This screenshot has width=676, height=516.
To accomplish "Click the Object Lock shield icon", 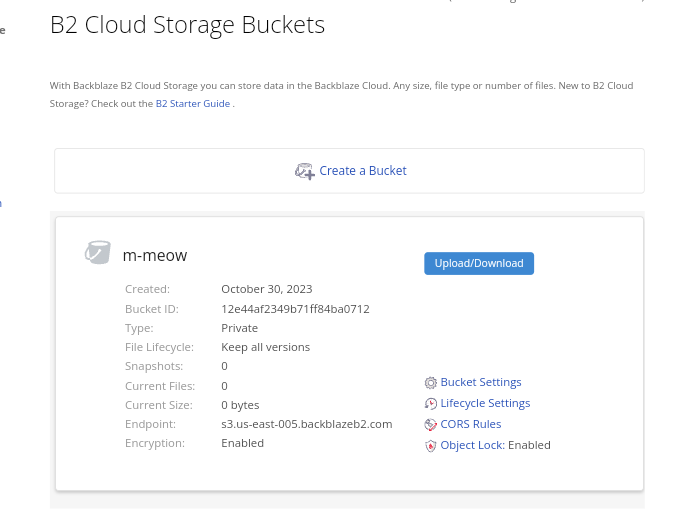I will click(430, 446).
